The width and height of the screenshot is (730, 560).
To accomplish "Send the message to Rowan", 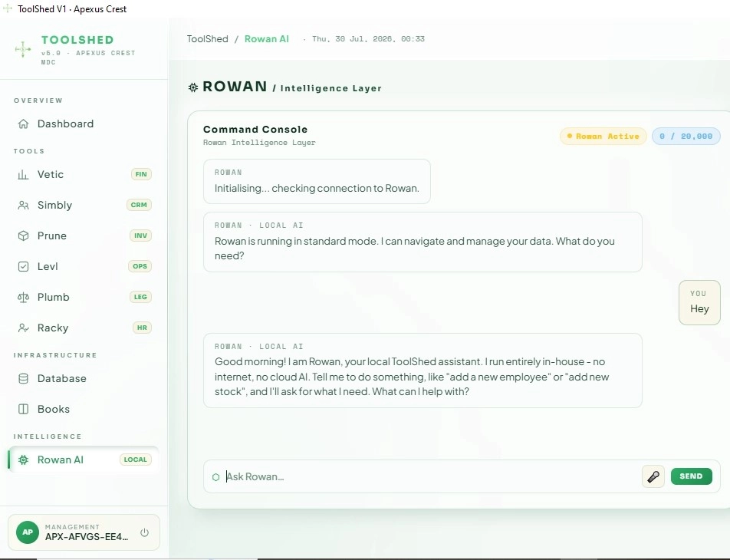I will click(692, 476).
